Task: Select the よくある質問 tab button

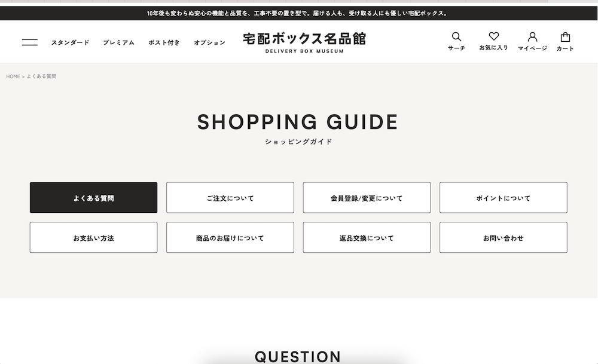Action: coord(93,197)
